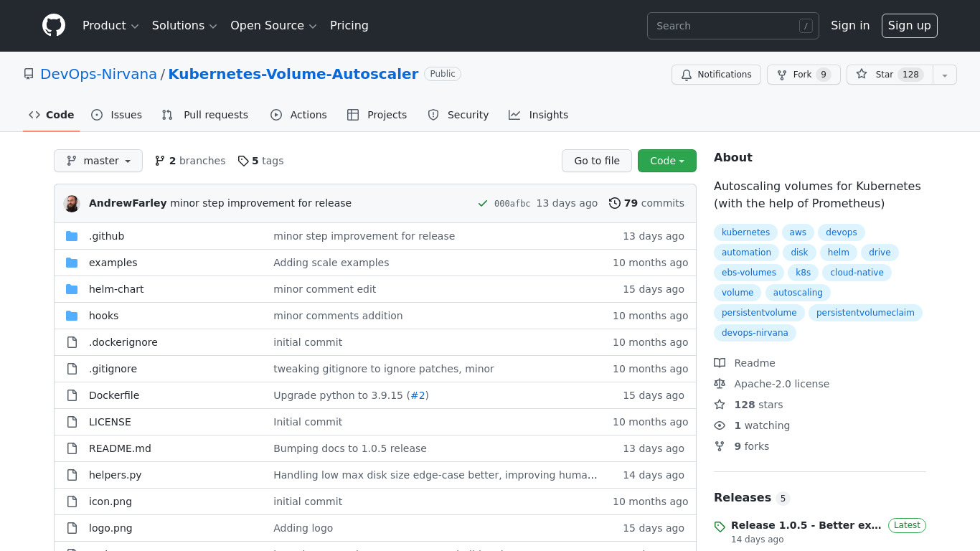Click the Notifications button
Screen dimensions: 980x551
716,75
